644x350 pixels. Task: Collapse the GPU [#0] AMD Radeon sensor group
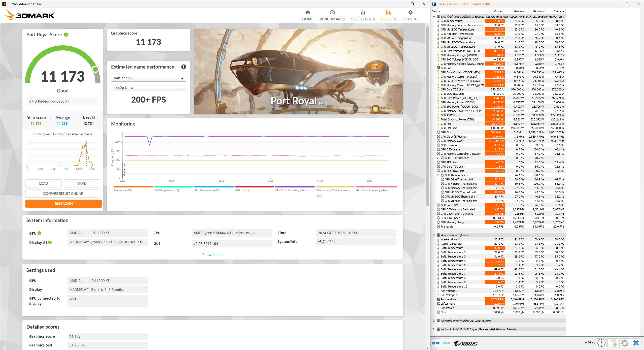434,17
